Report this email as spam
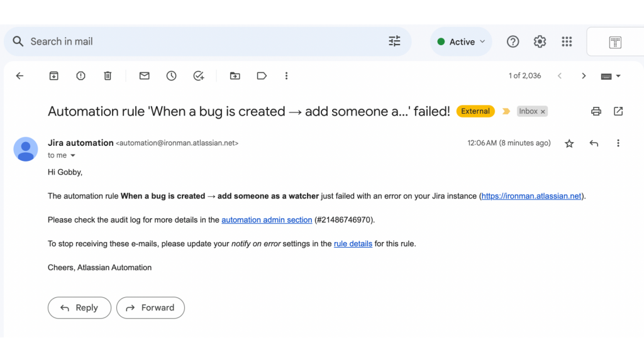Screen dimensions: 644x362 [81, 76]
